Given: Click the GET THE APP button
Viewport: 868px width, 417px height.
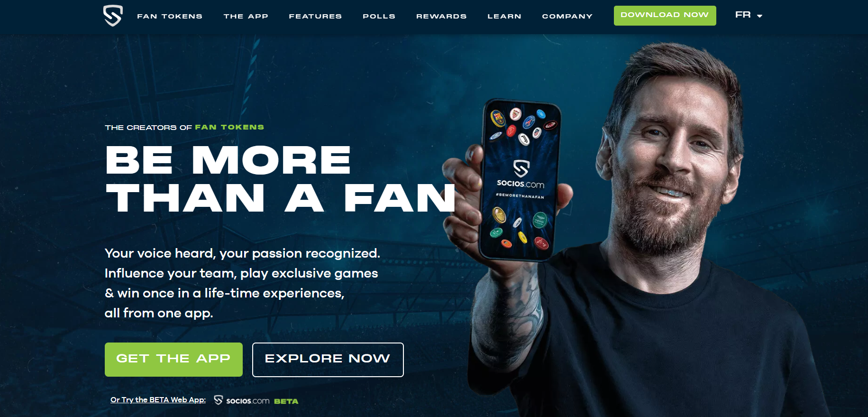Looking at the screenshot, I should click(x=174, y=360).
